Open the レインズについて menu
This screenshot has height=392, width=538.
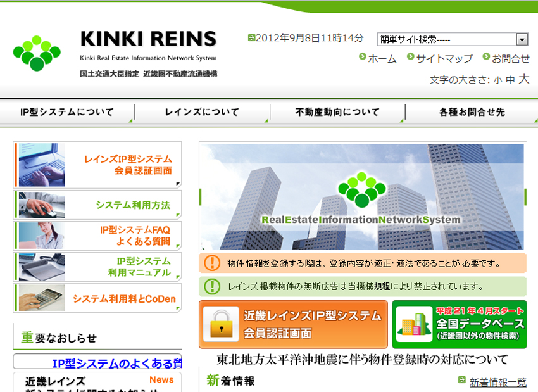click(x=202, y=112)
